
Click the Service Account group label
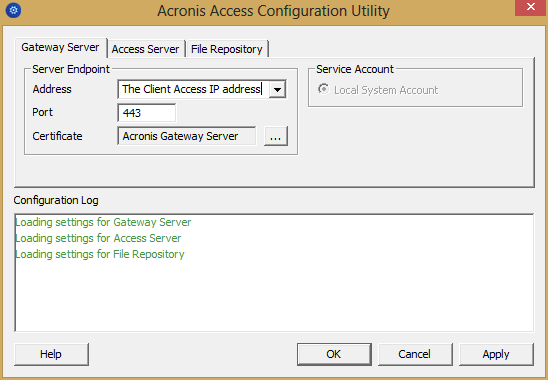coord(355,69)
